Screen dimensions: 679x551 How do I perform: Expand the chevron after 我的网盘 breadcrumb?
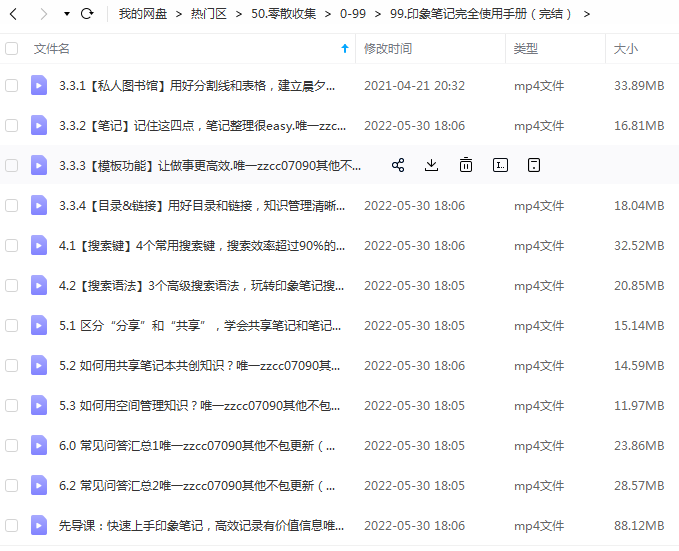[179, 14]
